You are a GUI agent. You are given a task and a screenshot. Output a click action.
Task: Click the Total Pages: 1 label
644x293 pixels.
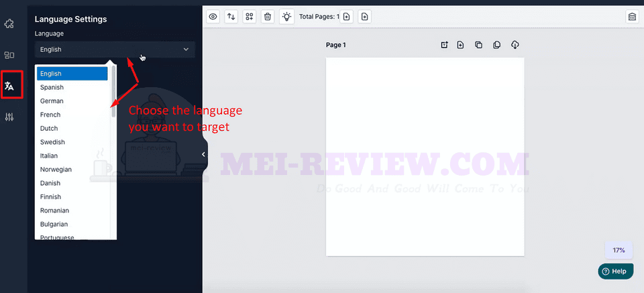click(x=319, y=17)
